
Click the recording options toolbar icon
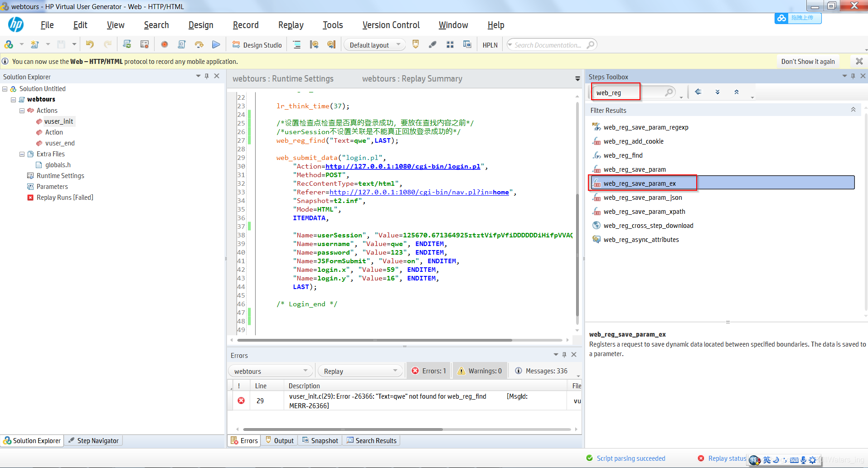(145, 44)
